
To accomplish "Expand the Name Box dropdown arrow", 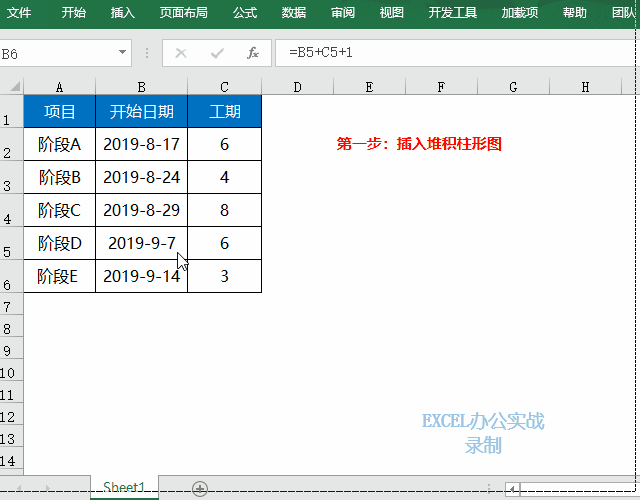I will (122, 52).
